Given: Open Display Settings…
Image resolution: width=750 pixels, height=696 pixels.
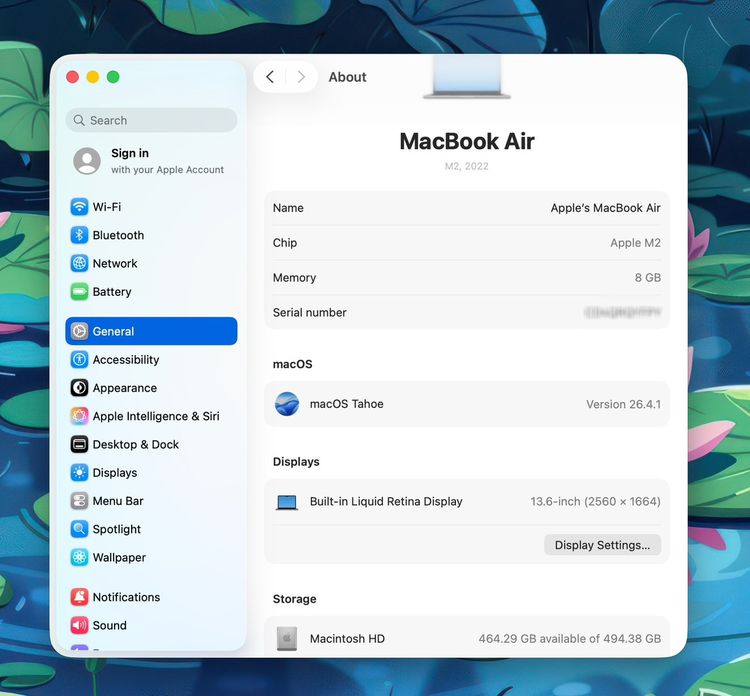Looking at the screenshot, I should click(x=603, y=545).
